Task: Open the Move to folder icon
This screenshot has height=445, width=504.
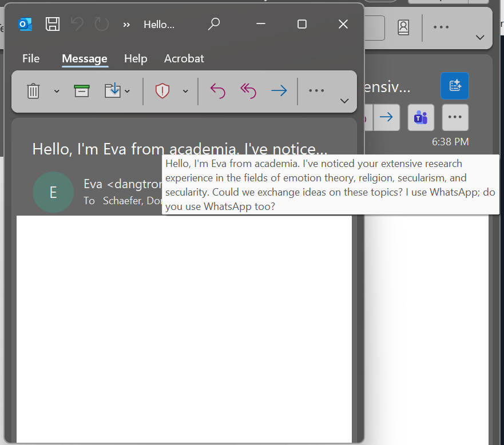Action: tap(113, 91)
